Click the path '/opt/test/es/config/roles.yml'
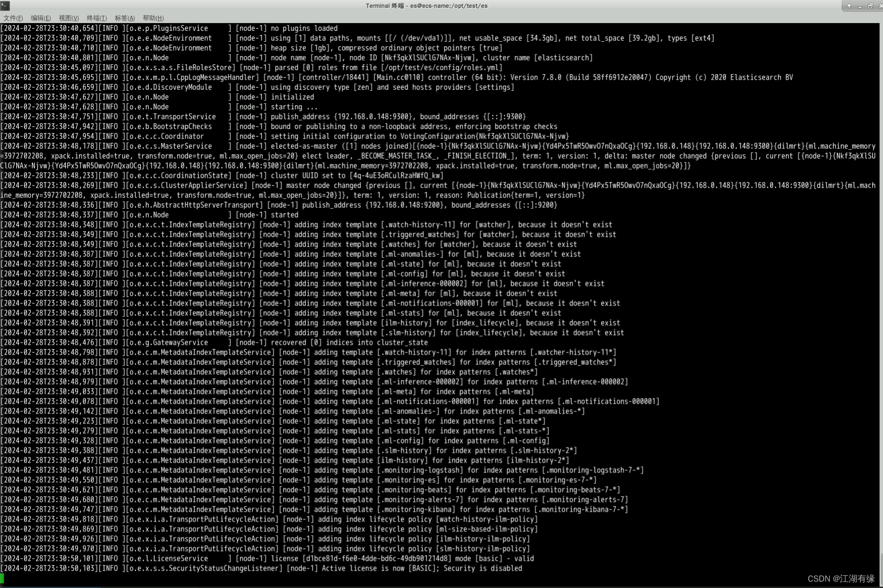Image resolution: width=883 pixels, height=588 pixels. 441,68
